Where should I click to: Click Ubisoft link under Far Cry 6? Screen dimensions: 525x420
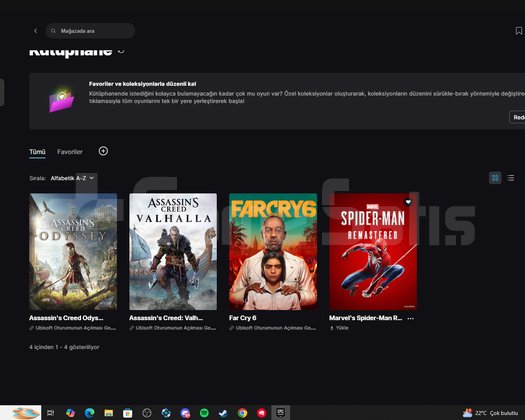(273, 328)
